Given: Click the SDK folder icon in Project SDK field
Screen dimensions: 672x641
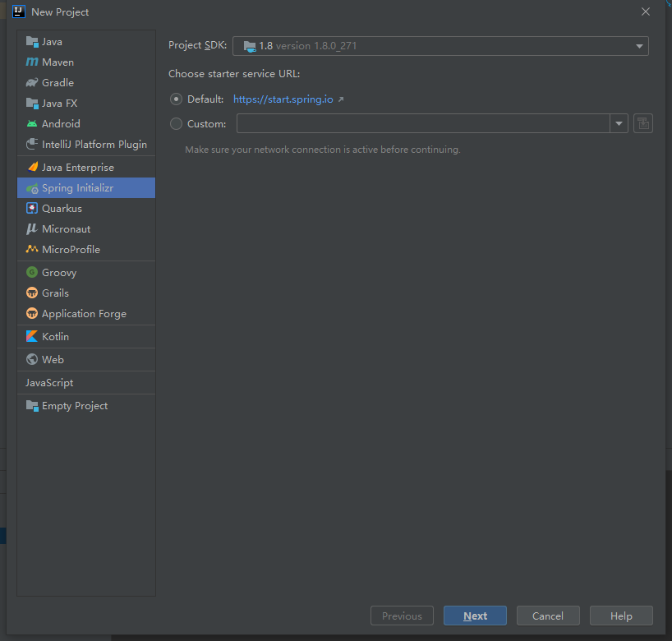Looking at the screenshot, I should tap(250, 46).
